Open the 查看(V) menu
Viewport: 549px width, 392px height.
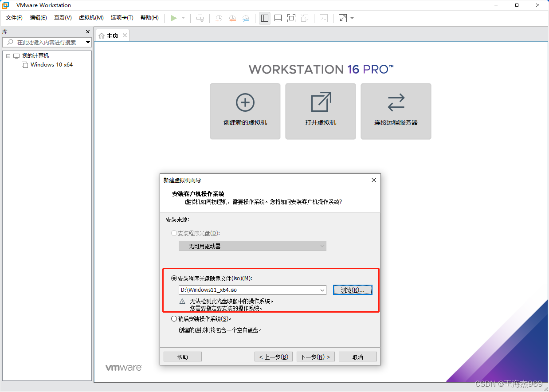pyautogui.click(x=63, y=18)
